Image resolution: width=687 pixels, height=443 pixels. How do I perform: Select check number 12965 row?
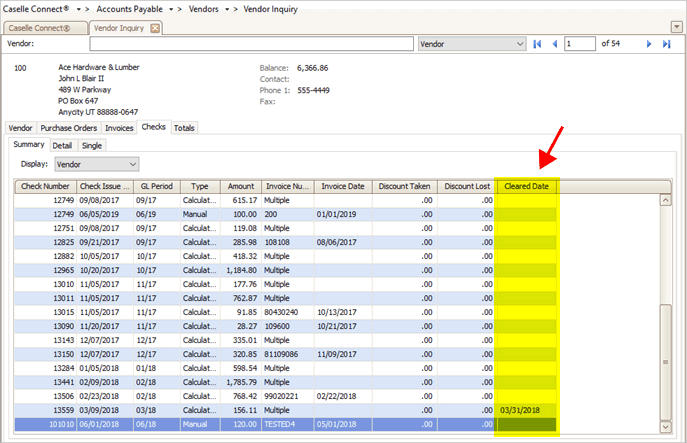pyautogui.click(x=285, y=270)
